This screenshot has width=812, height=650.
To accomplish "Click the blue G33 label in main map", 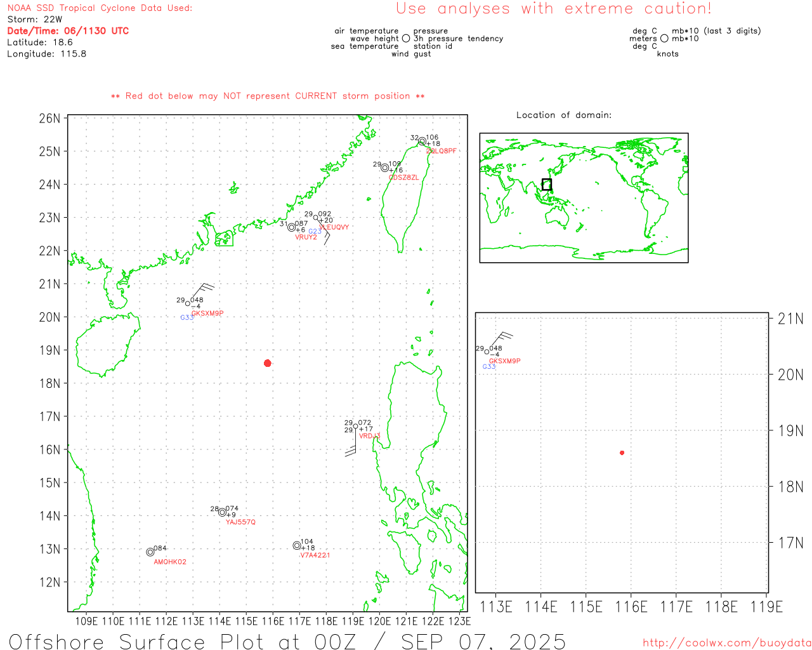I will (x=187, y=317).
